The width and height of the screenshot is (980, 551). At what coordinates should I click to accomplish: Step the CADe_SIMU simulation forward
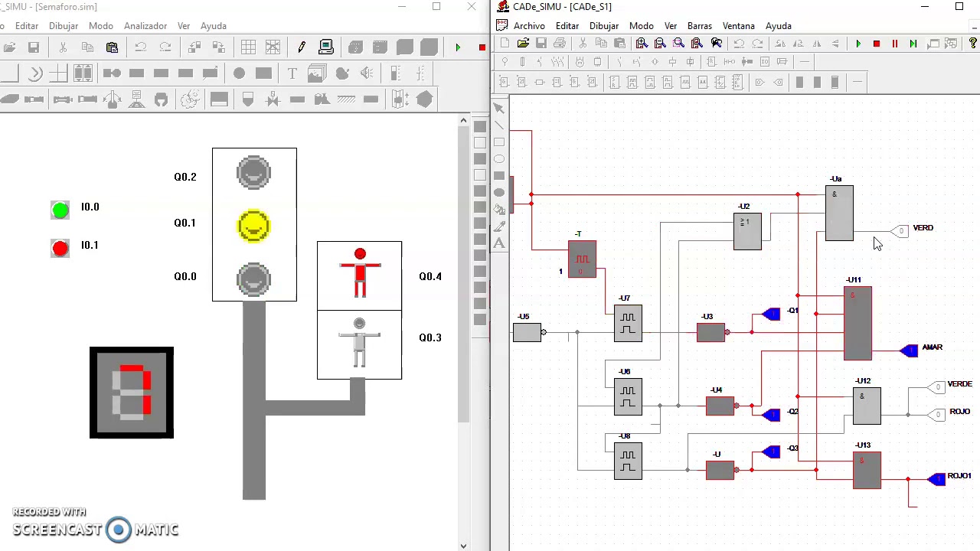pyautogui.click(x=913, y=44)
